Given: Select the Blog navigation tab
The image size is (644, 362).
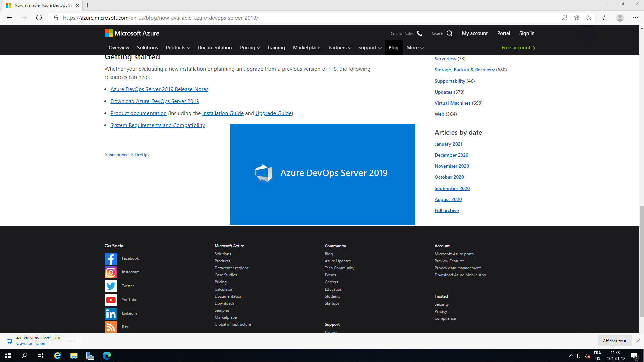Looking at the screenshot, I should click(393, 48).
